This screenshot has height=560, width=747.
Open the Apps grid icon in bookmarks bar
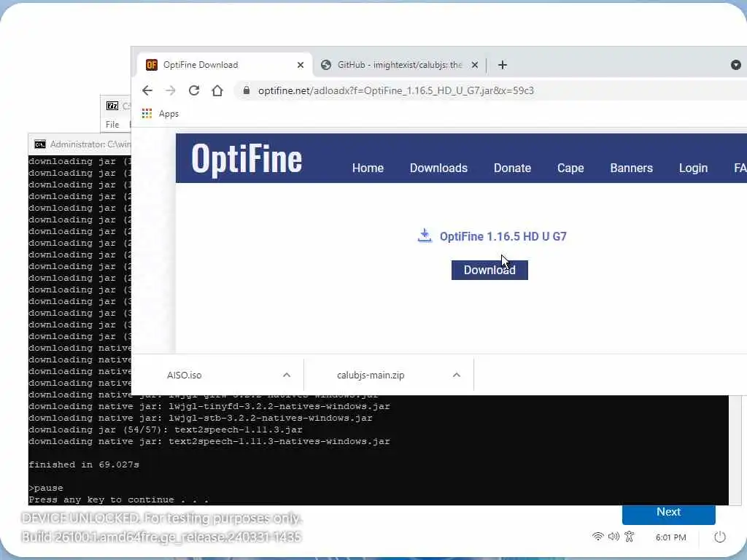[147, 113]
